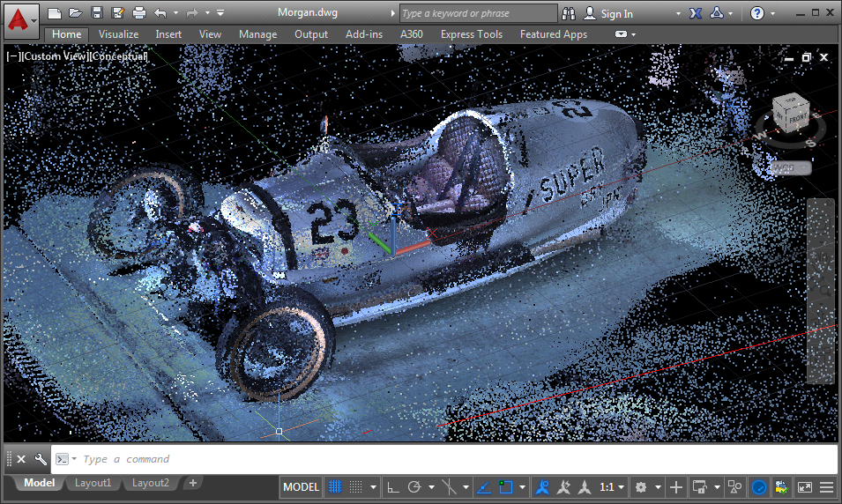The height and width of the screenshot is (504, 842).
Task: Toggle the drawing grid display
Action: 335,487
